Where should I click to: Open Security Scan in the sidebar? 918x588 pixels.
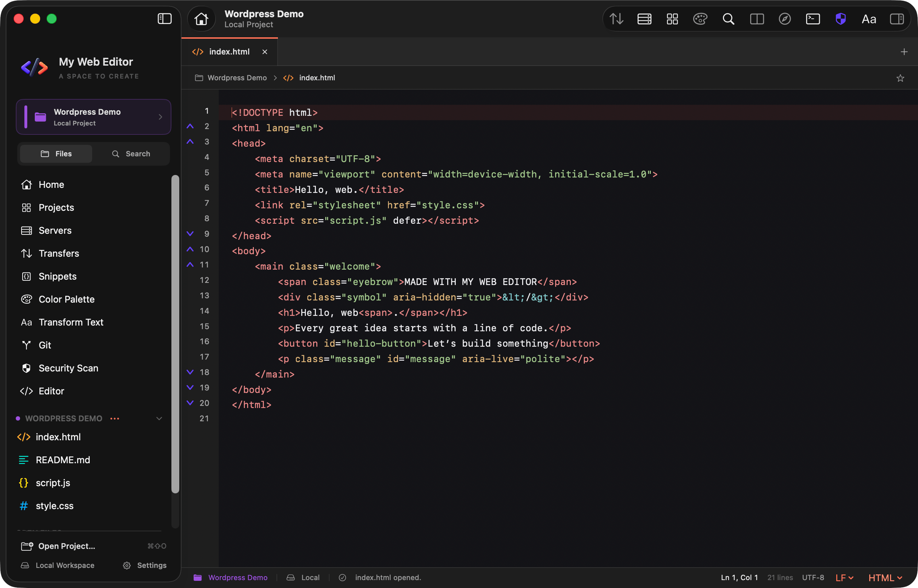(68, 368)
